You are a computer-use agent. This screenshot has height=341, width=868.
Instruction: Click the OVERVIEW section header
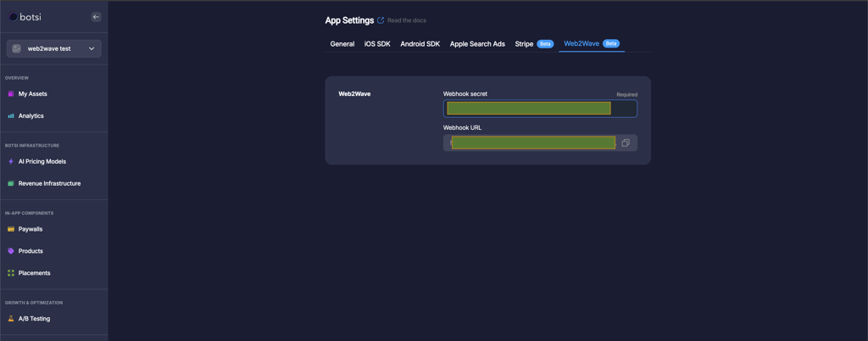point(17,78)
